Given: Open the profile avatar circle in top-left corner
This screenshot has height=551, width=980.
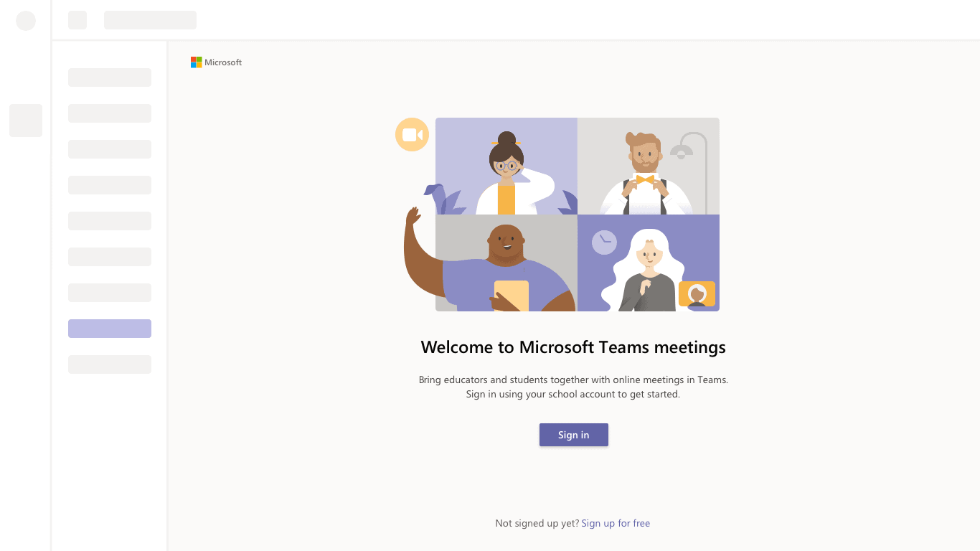Looking at the screenshot, I should point(26,20).
